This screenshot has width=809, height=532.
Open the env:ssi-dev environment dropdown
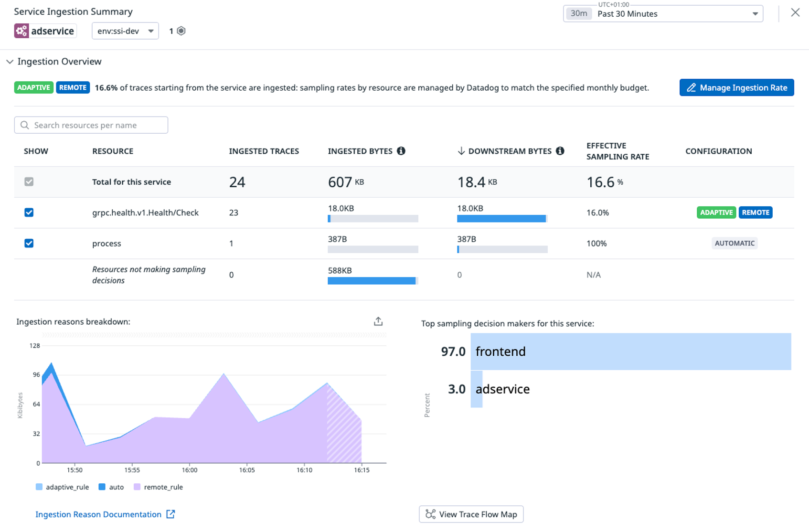125,31
